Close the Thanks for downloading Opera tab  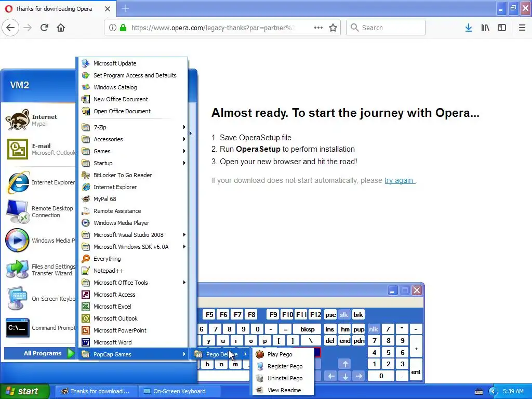pyautogui.click(x=108, y=8)
